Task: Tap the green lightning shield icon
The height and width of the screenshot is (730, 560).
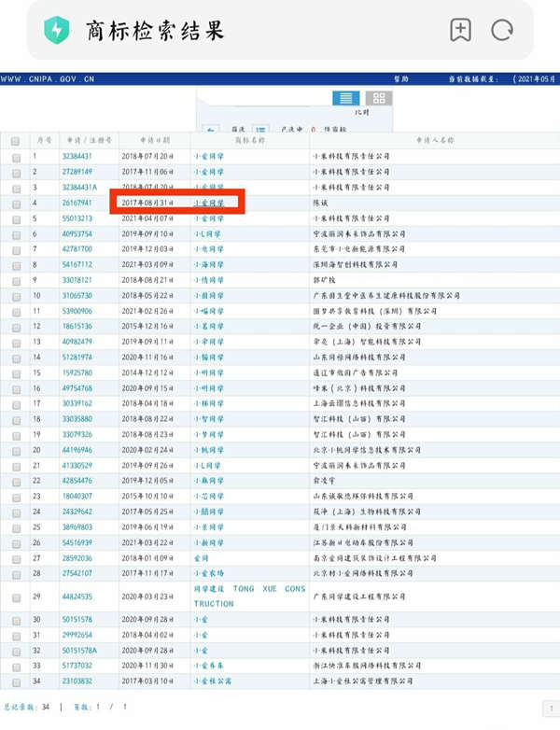Action: tap(56, 30)
